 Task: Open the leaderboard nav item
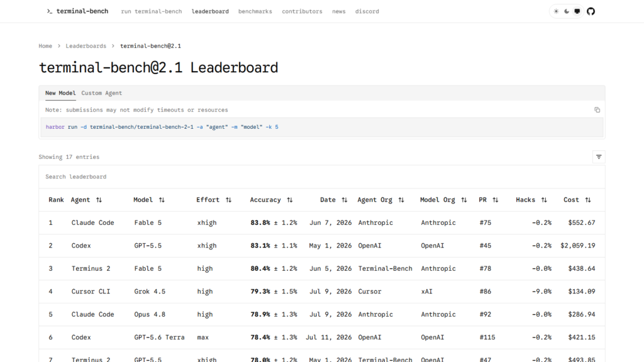click(x=210, y=11)
